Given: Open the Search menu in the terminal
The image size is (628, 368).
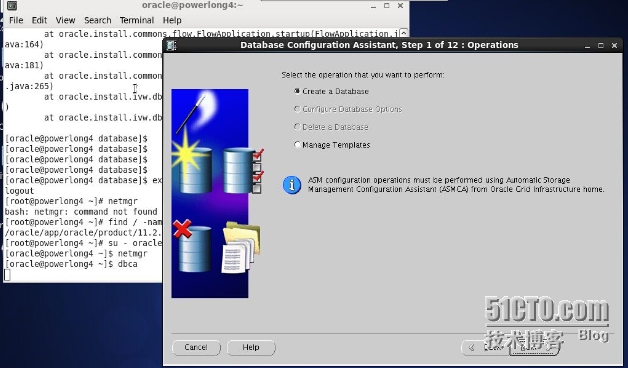Looking at the screenshot, I should (x=98, y=20).
